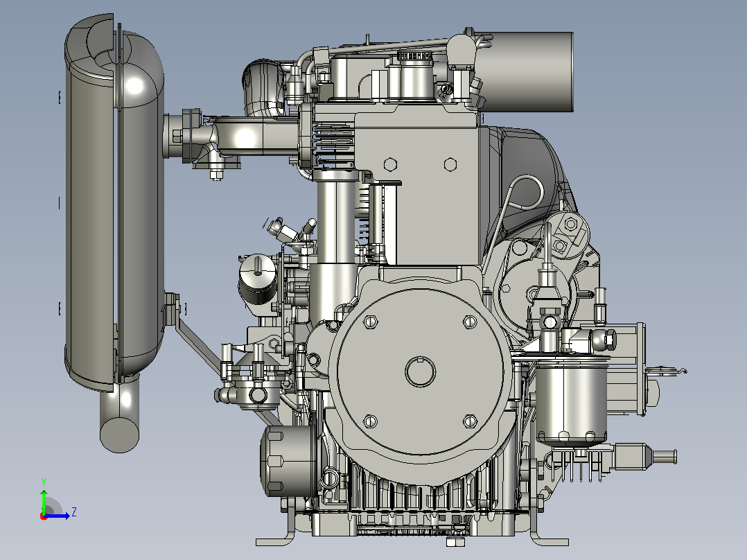
Task: Select the large muffler body on the engine model
Action: pyautogui.click(x=114, y=202)
